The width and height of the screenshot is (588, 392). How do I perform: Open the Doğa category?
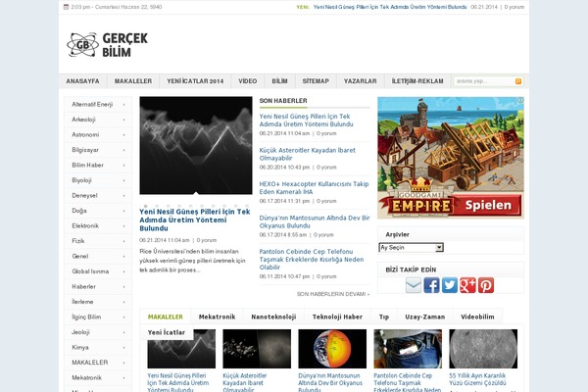click(79, 211)
